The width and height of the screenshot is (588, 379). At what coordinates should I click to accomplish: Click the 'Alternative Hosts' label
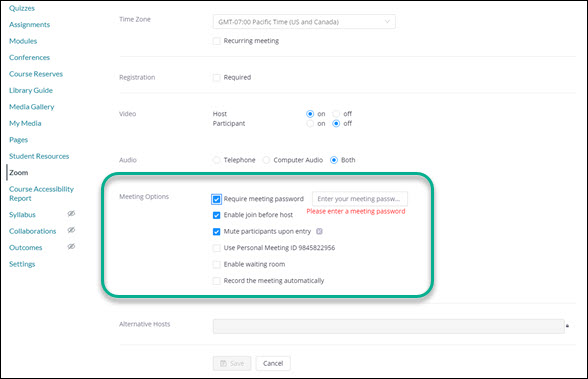pyautogui.click(x=144, y=324)
